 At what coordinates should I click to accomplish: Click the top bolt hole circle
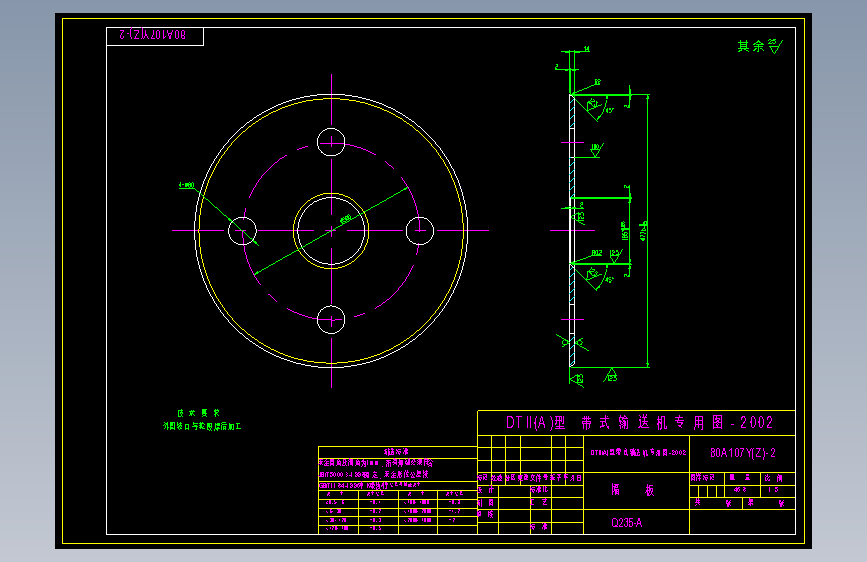331,142
